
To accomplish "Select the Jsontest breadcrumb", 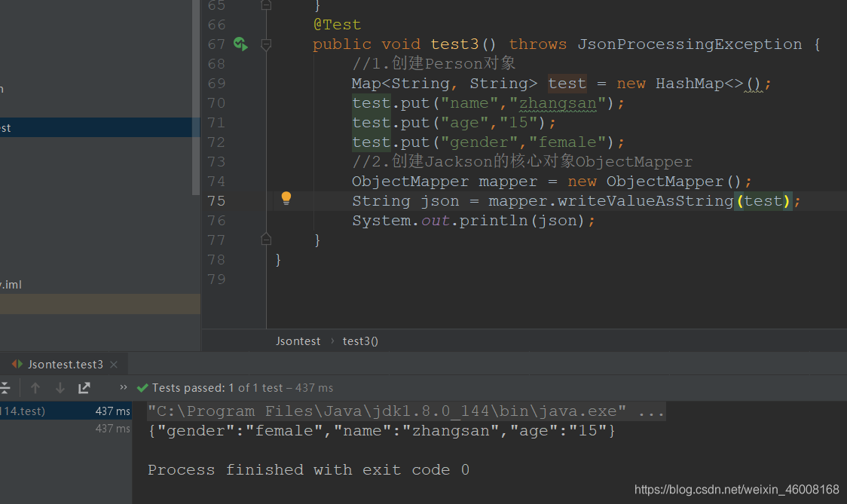I will pyautogui.click(x=298, y=341).
